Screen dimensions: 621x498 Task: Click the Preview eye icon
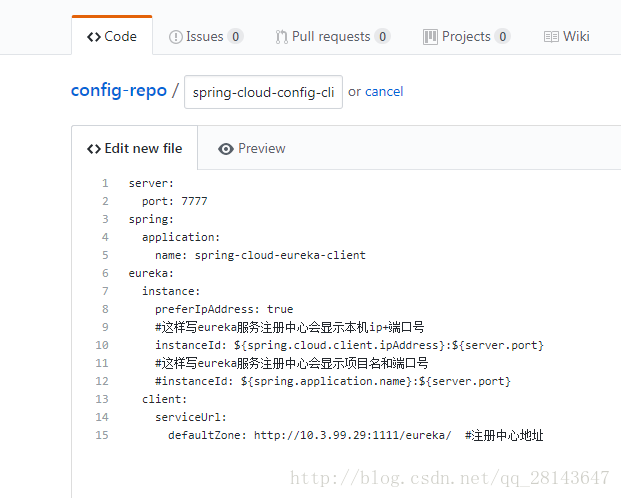226,149
